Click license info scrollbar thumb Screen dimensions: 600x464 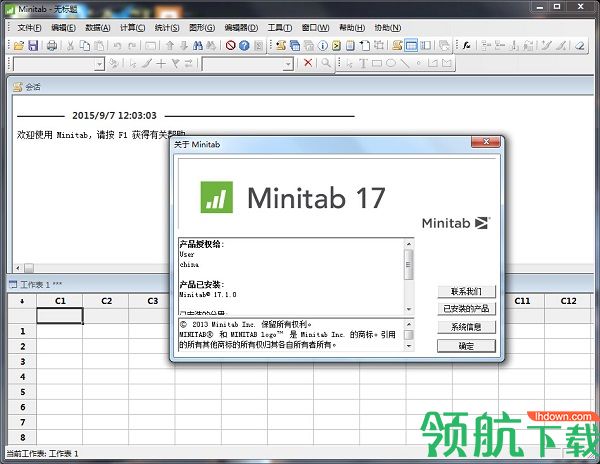408,265
